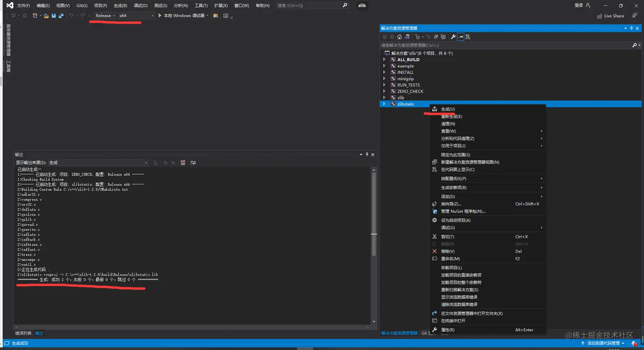
Task: Click the Live Share button
Action: tap(610, 16)
